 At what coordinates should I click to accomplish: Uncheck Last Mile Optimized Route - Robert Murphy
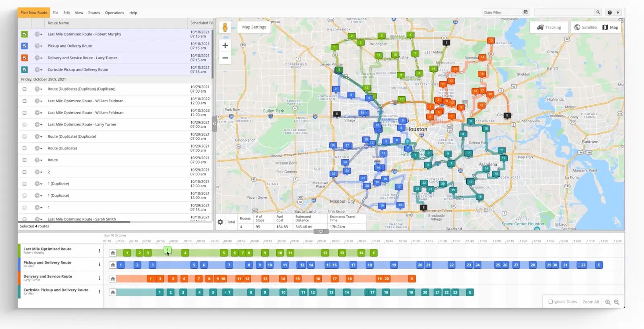[24, 34]
